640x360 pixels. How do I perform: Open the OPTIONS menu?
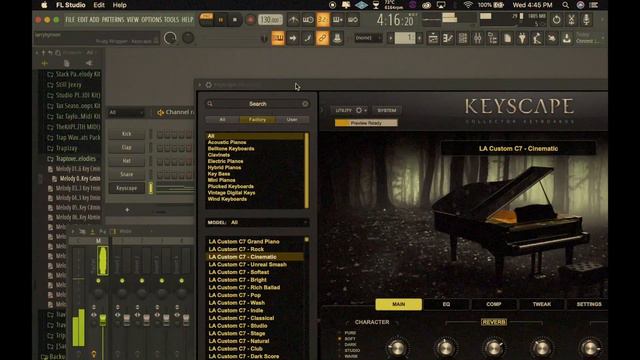click(x=151, y=20)
